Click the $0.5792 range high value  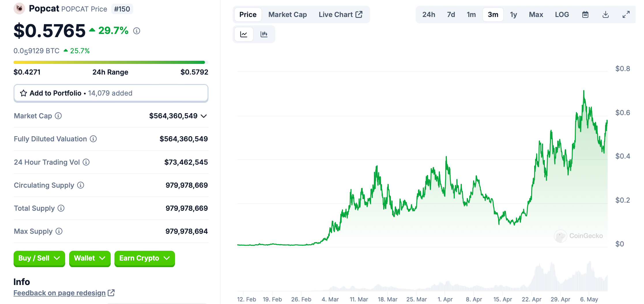tap(194, 72)
